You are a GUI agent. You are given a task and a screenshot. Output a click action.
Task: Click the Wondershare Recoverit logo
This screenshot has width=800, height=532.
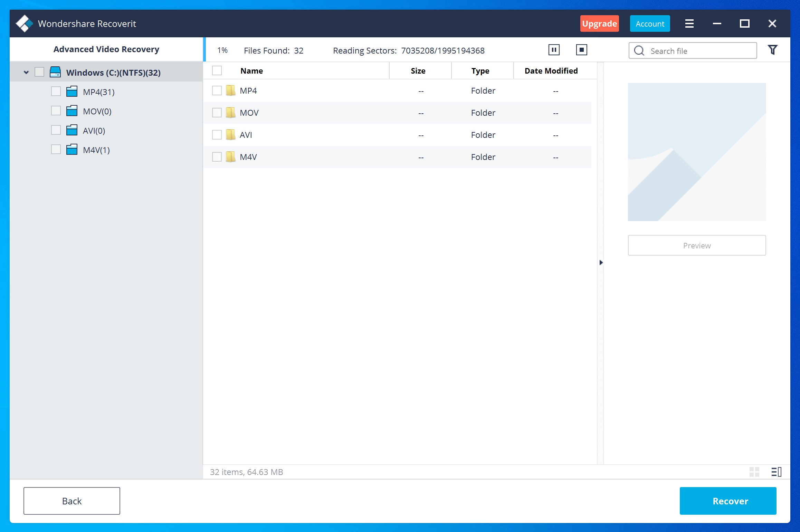[x=24, y=23]
